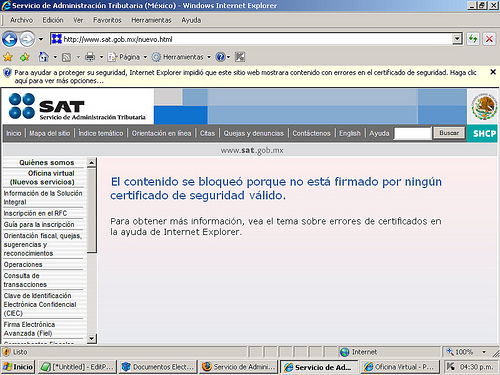500x375 pixels.
Task: Click the Orientación en línea link
Action: coord(161,133)
